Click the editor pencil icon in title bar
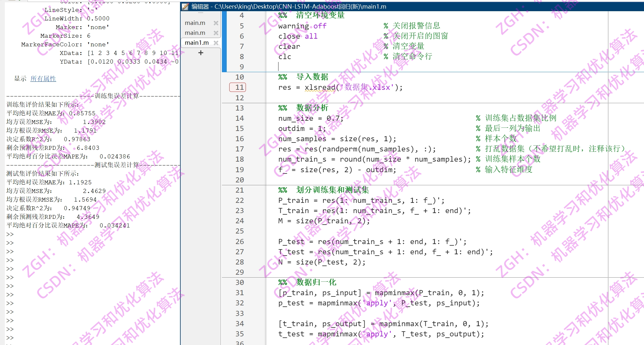The image size is (644, 345). [x=185, y=6]
